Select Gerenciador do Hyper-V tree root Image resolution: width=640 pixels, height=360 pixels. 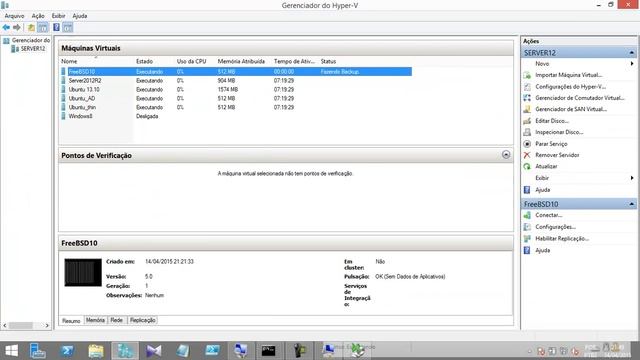27,40
